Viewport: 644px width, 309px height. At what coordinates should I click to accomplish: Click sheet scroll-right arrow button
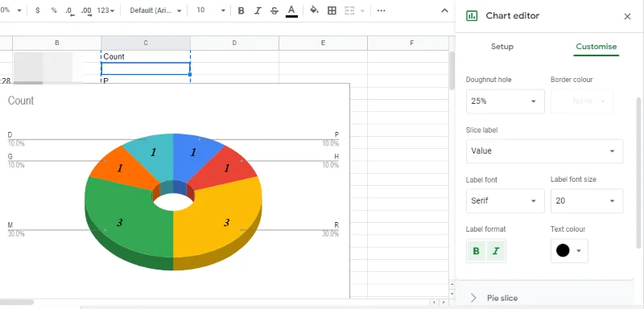[444, 303]
